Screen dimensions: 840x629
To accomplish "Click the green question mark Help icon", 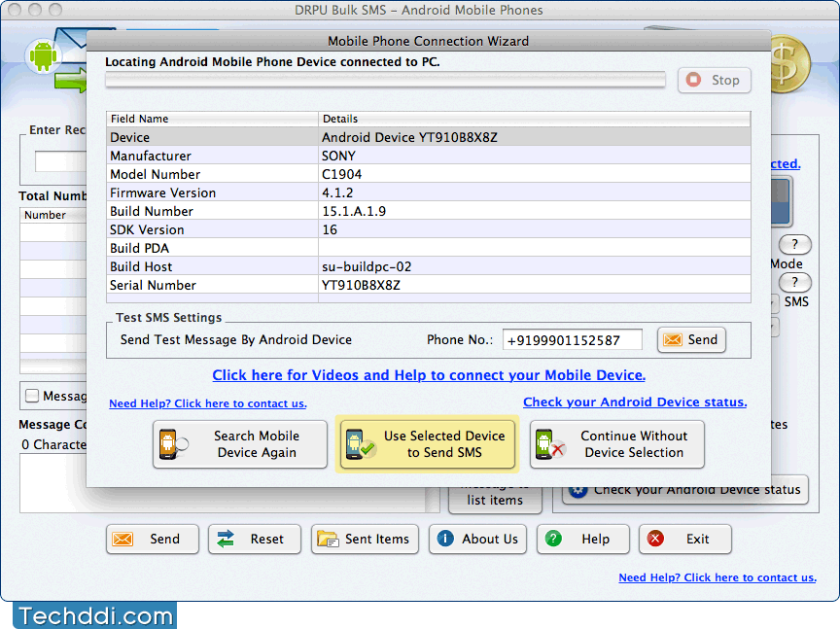I will click(553, 539).
